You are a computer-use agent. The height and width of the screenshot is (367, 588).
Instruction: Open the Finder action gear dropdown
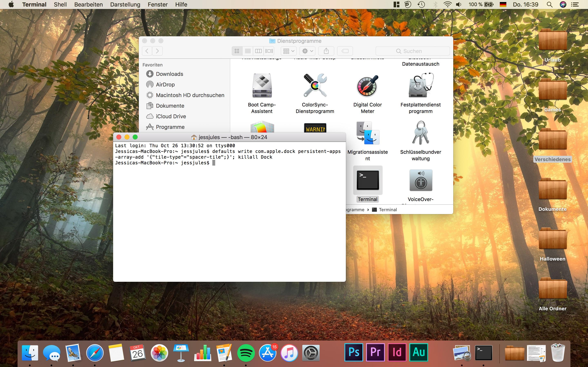(307, 51)
